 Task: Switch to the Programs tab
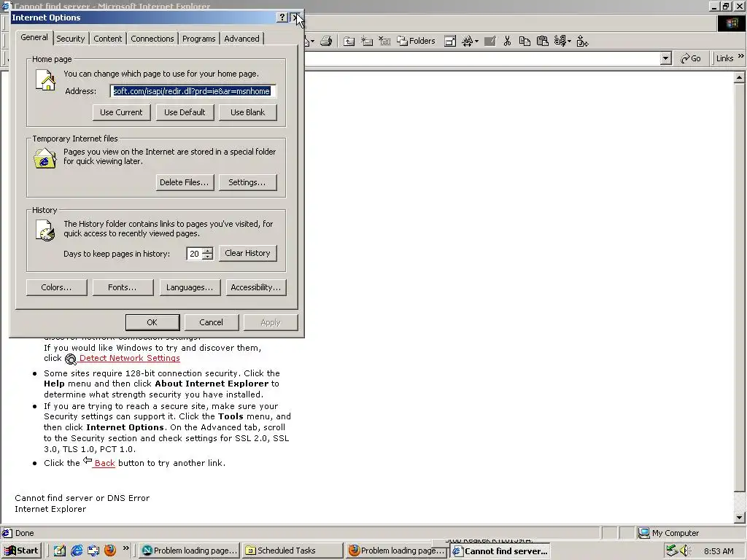pos(198,39)
